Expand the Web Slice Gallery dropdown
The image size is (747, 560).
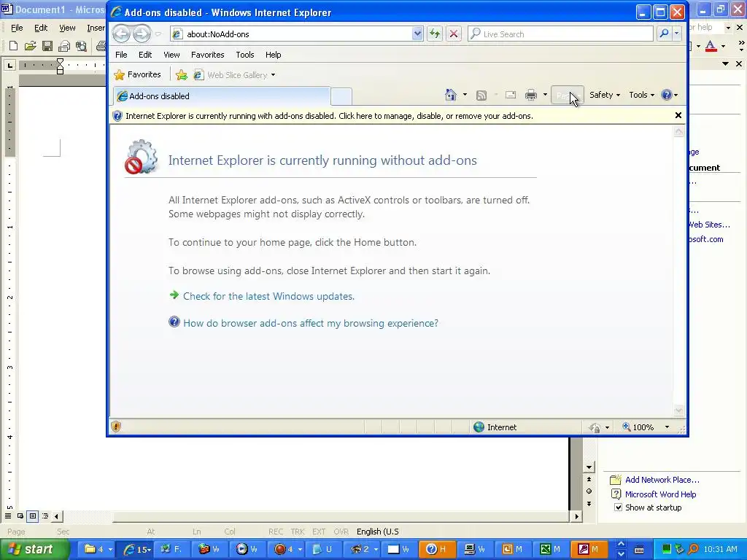(273, 75)
